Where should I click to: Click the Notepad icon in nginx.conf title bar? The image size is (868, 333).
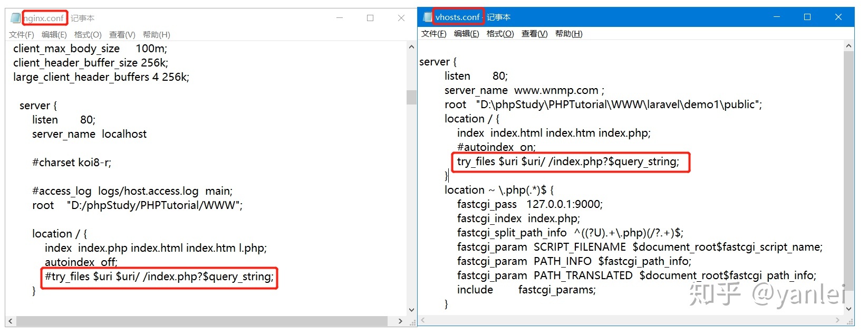[16, 18]
